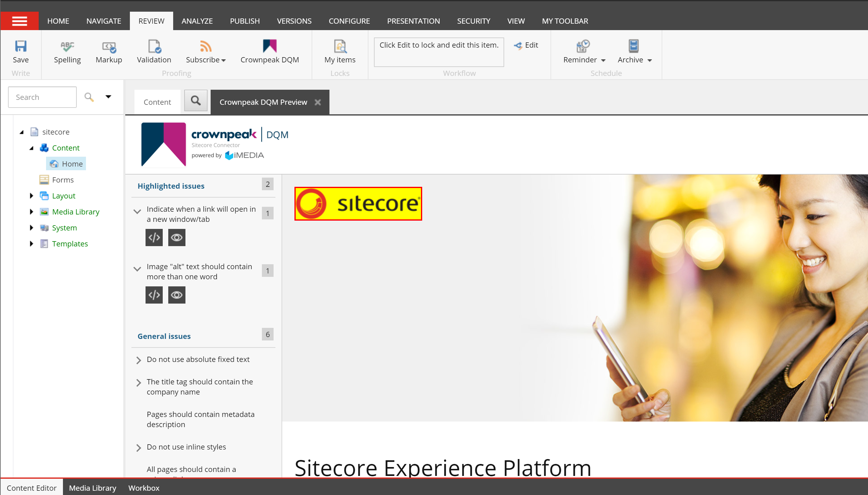The height and width of the screenshot is (495, 868).
Task: Open the CONFIGURE ribbon tab
Action: click(349, 21)
